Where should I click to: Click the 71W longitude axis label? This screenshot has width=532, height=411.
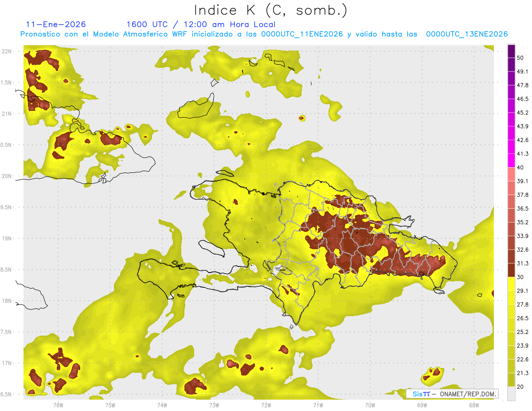[318, 405]
